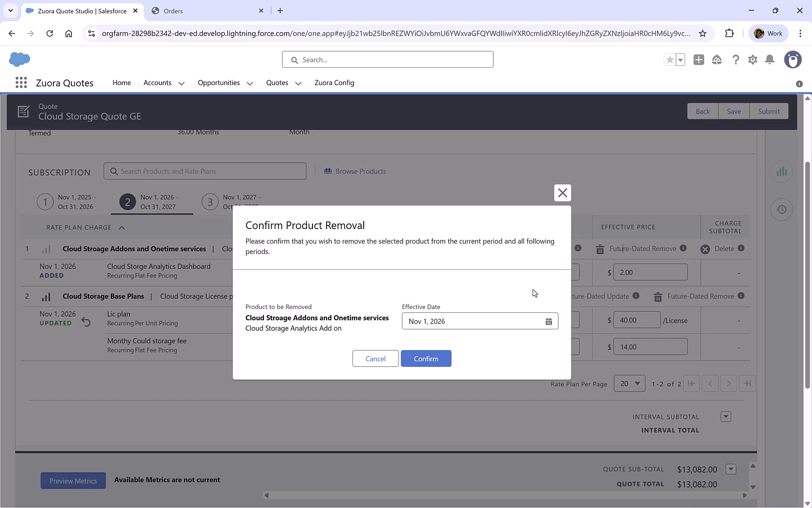Open the calendar picker for Effective Date
Image resolution: width=812 pixels, height=508 pixels.
click(x=548, y=321)
